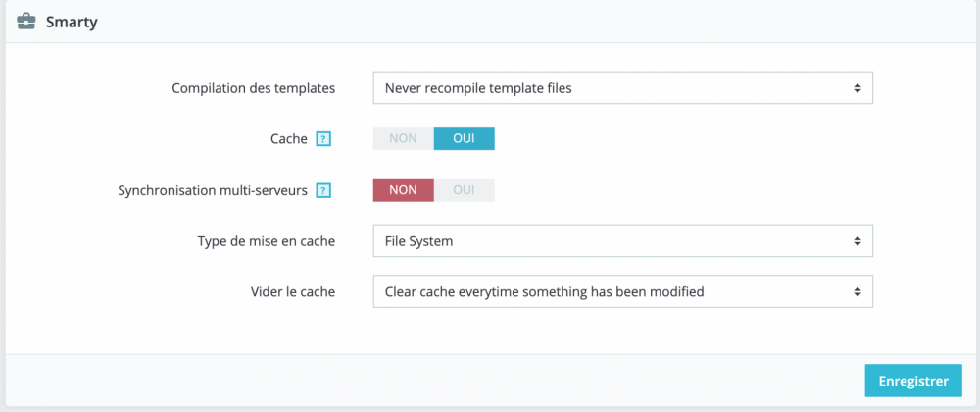Click the Synchronisation multi-serveurs label
The image size is (980, 412).
click(213, 190)
